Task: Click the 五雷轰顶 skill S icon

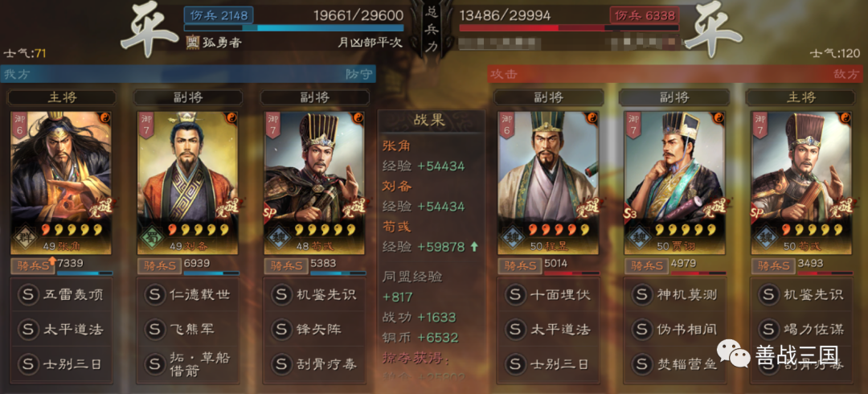Action: click(x=27, y=295)
